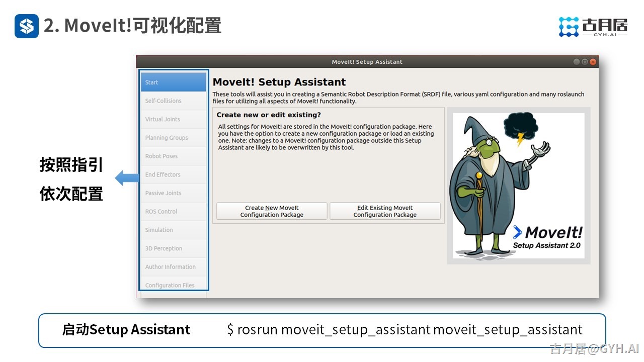Click the rosrun moveit_setup_assistant command text
644x362 pixels.
click(405, 330)
